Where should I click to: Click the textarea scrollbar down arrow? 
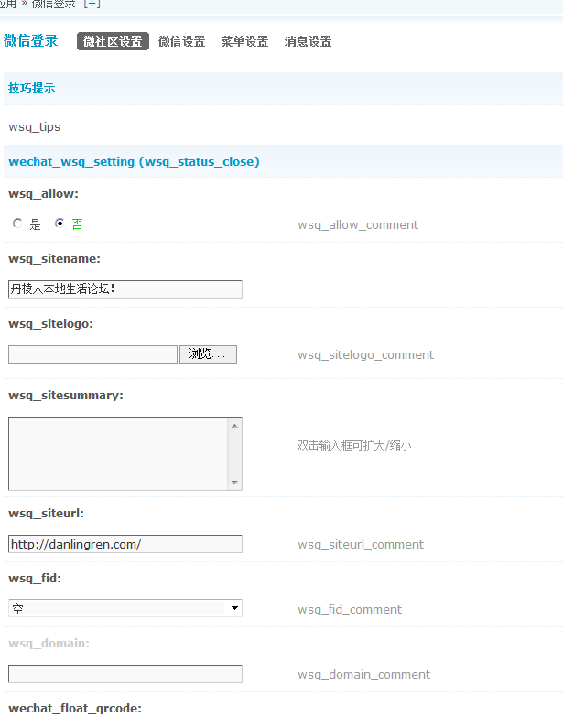(x=235, y=482)
